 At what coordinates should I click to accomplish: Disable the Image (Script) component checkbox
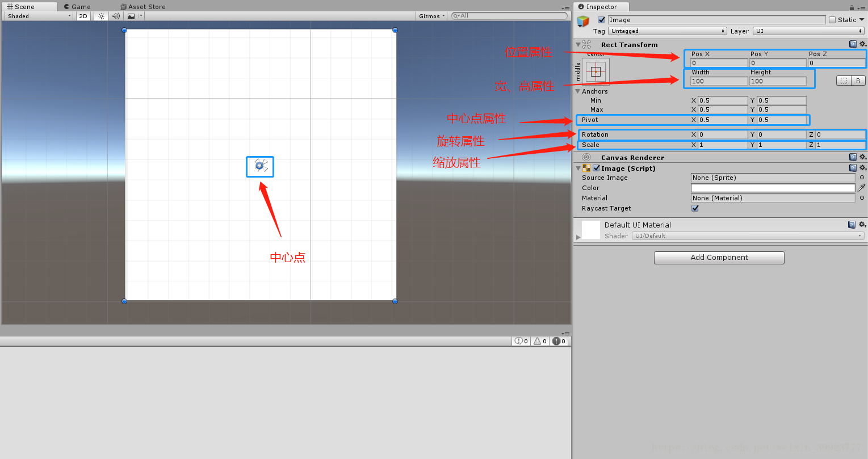(597, 168)
